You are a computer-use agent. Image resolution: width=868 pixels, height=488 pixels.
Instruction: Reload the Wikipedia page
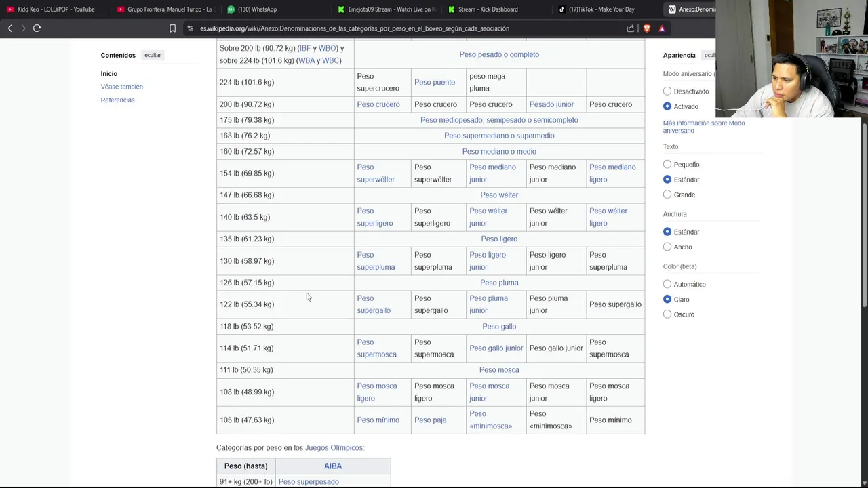pyautogui.click(x=37, y=28)
